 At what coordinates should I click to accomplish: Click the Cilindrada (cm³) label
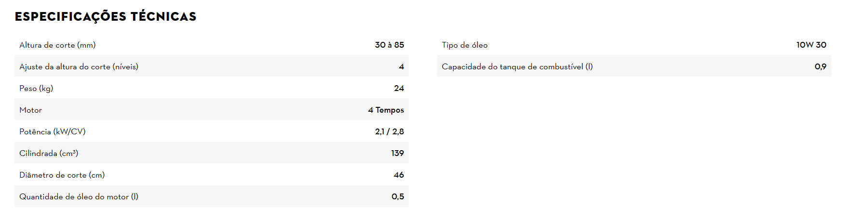[49, 153]
